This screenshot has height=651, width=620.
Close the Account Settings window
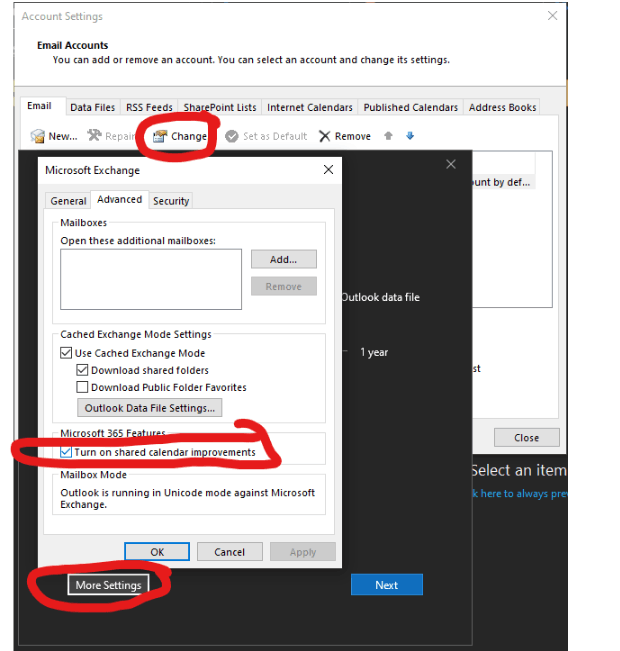click(x=552, y=16)
